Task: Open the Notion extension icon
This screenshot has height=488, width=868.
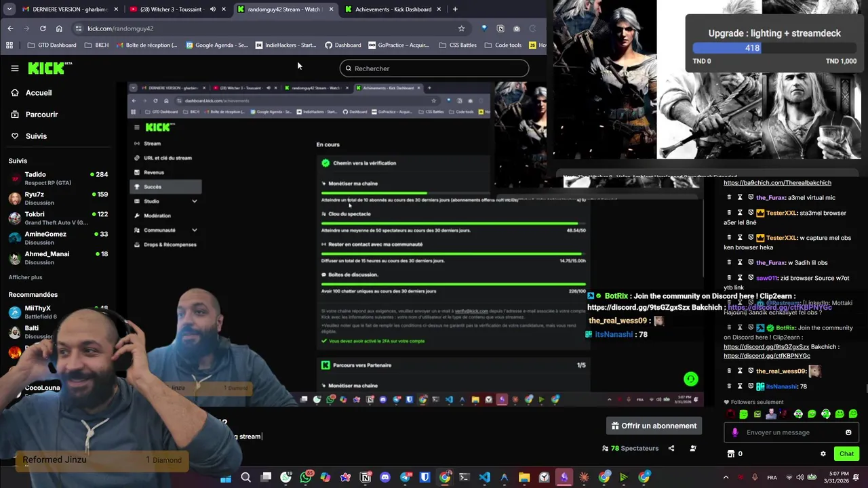Action: [x=500, y=28]
